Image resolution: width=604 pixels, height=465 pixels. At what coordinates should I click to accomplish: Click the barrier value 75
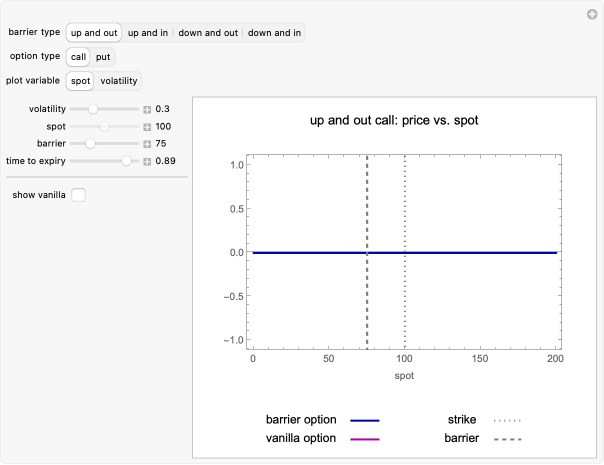click(x=161, y=144)
